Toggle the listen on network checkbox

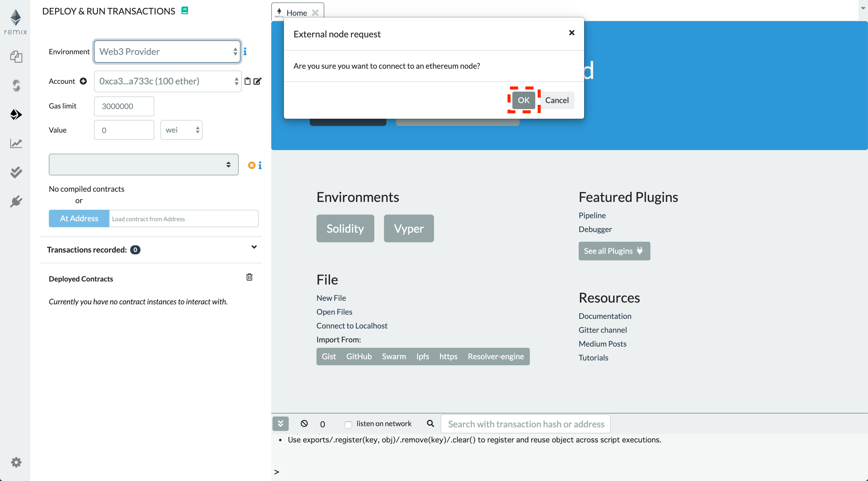click(348, 424)
